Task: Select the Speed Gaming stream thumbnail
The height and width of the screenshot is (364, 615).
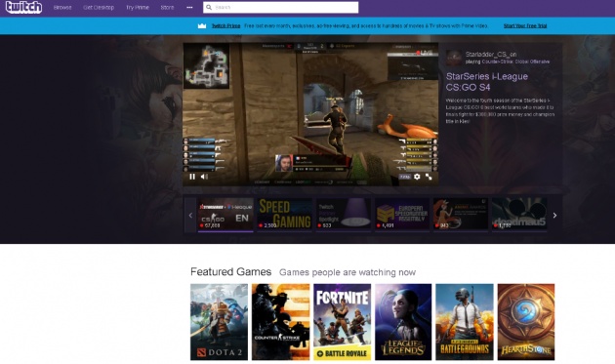Action: tap(284, 215)
